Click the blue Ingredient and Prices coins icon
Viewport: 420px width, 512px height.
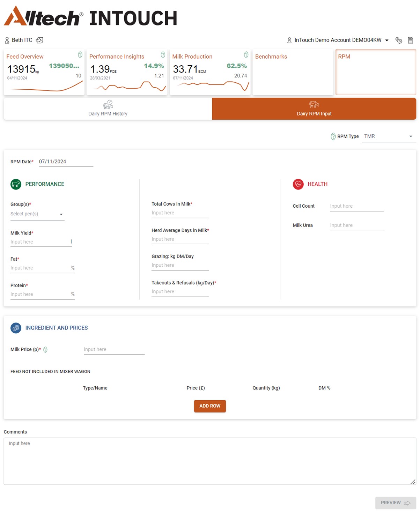coord(16,328)
